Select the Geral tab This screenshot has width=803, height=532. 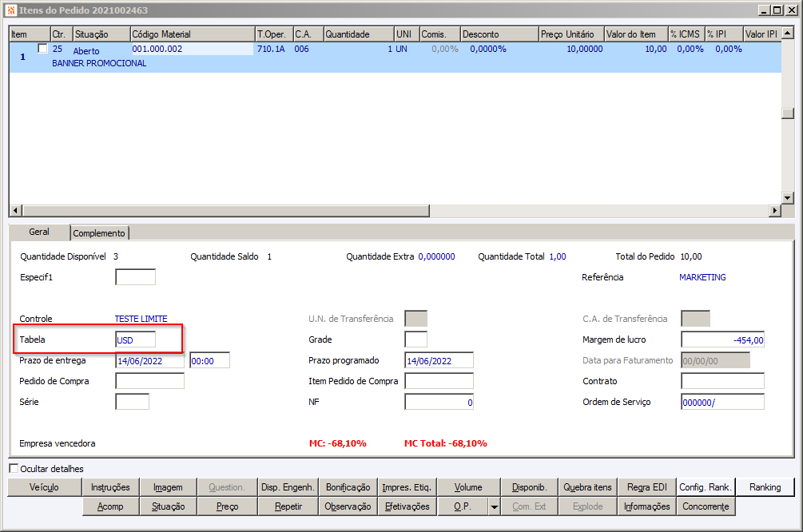(39, 232)
